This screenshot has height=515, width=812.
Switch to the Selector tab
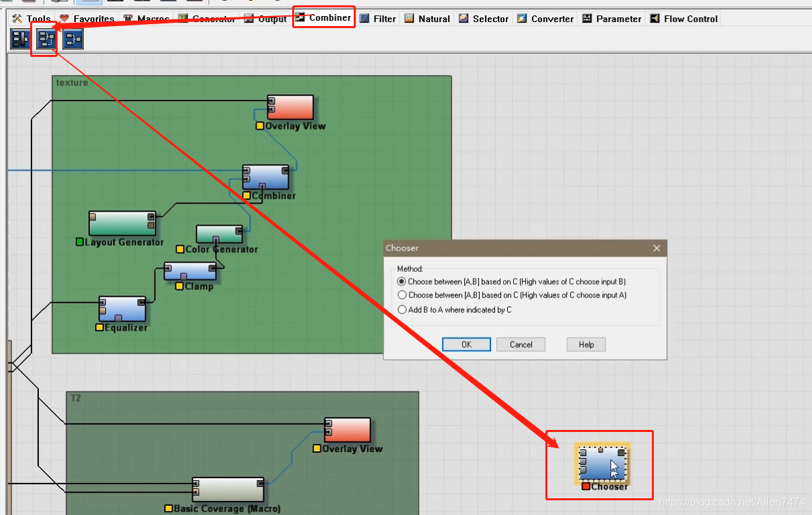coord(484,19)
